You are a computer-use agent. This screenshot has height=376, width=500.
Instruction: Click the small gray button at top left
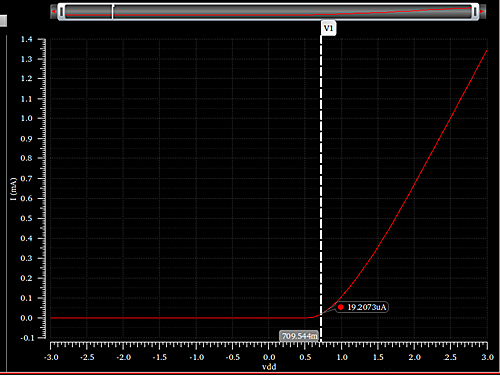click(3, 21)
